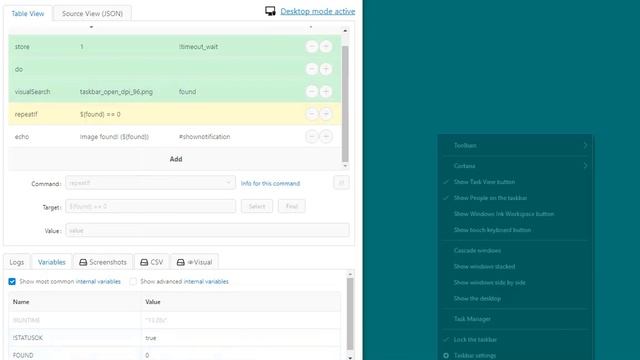The height and width of the screenshot is (360, 640).
Task: Switch to the Source View (JSON) tab
Action: 92,13
